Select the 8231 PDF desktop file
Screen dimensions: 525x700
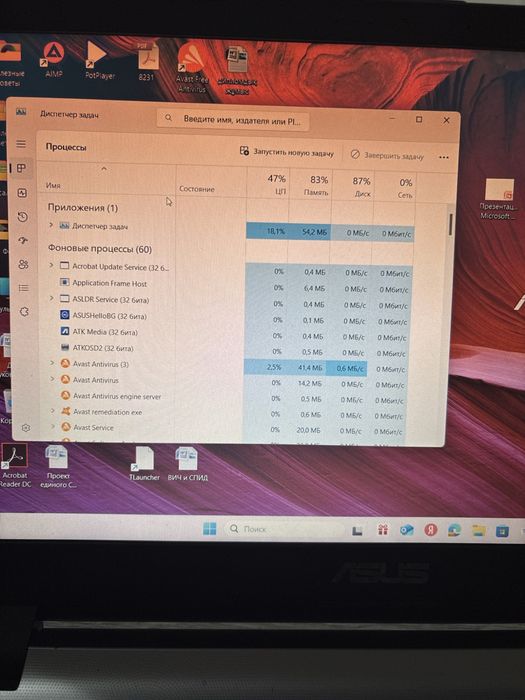point(147,62)
